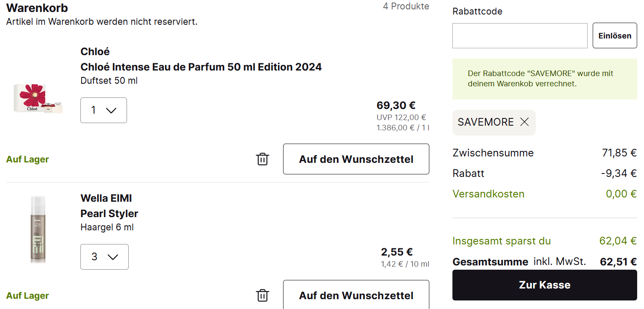Delete the Wella Pearl Styler via trash icon
This screenshot has width=644, height=309.
262,295
